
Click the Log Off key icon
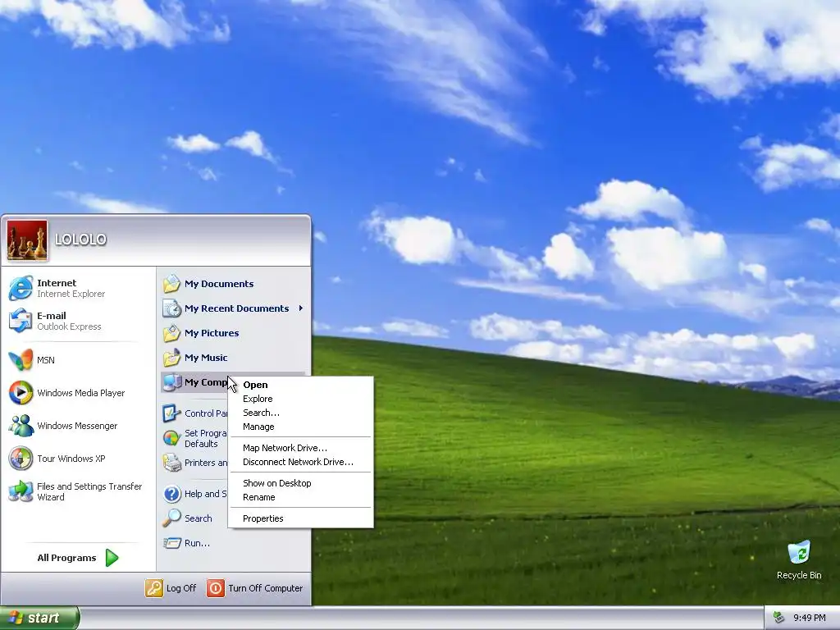pos(153,587)
